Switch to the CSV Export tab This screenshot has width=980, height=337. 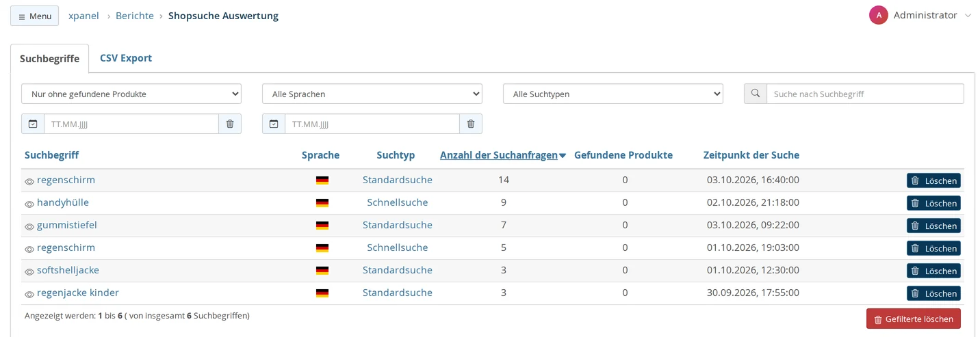click(x=126, y=58)
